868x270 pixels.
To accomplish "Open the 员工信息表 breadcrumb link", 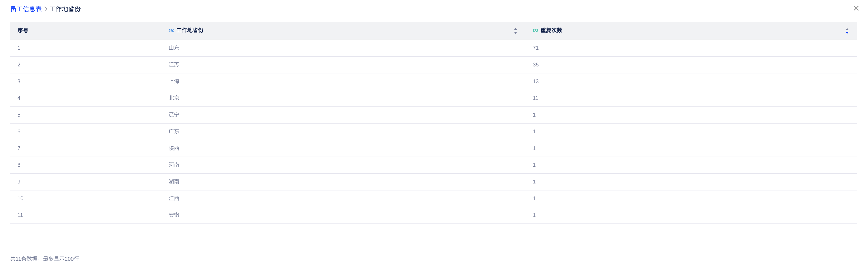I will click(x=26, y=9).
